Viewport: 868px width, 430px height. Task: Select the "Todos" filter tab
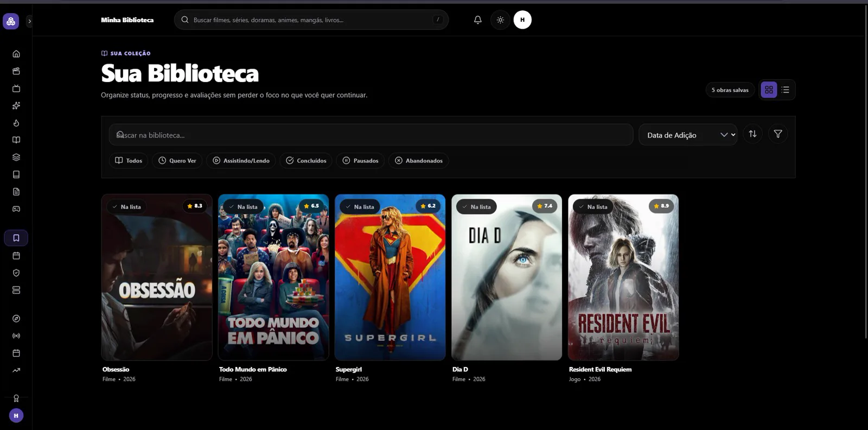(x=129, y=161)
